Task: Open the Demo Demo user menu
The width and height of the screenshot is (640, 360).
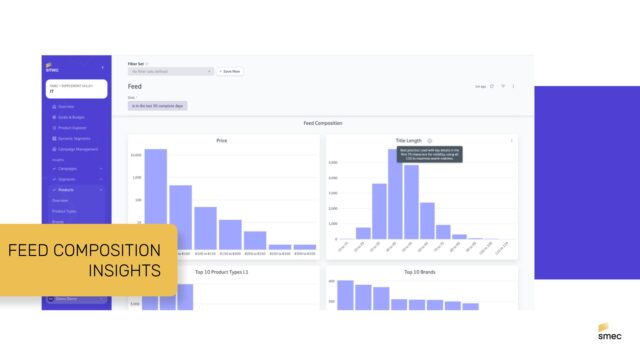Action: point(76,299)
